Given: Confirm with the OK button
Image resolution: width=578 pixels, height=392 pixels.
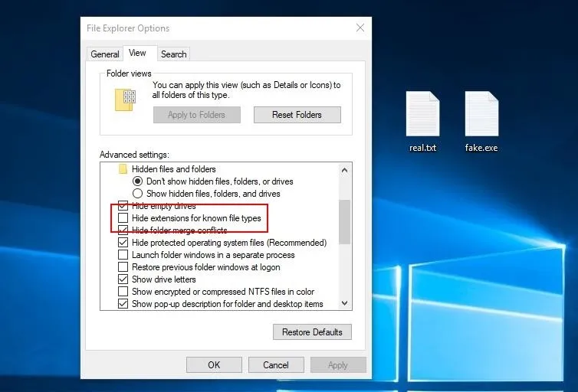Looking at the screenshot, I should coord(214,364).
